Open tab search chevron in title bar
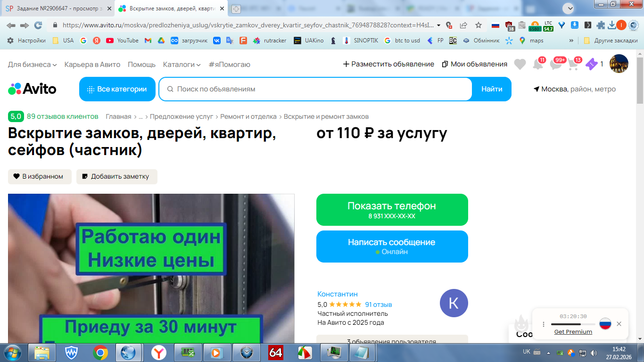Image resolution: width=644 pixels, height=362 pixels. click(x=569, y=8)
